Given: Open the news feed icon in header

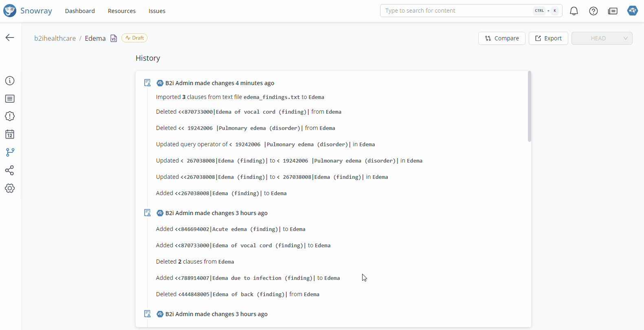Looking at the screenshot, I should pos(613,11).
